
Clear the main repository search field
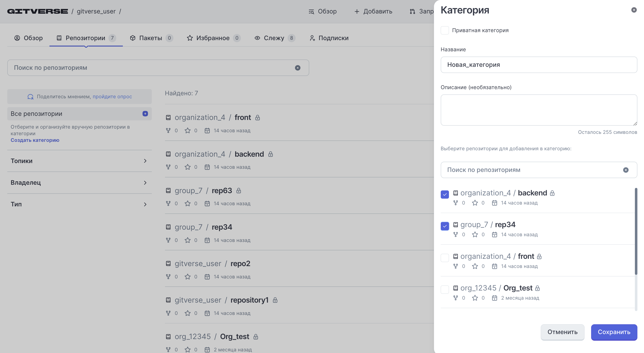click(x=297, y=68)
